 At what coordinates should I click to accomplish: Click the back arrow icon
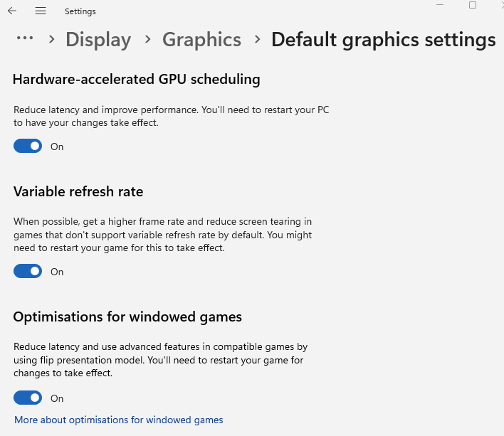(x=12, y=11)
